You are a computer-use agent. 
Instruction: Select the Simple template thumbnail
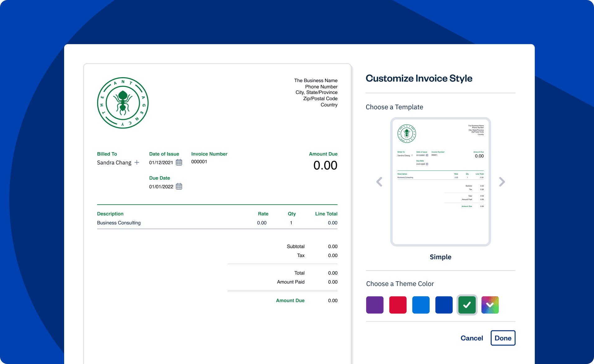440,182
